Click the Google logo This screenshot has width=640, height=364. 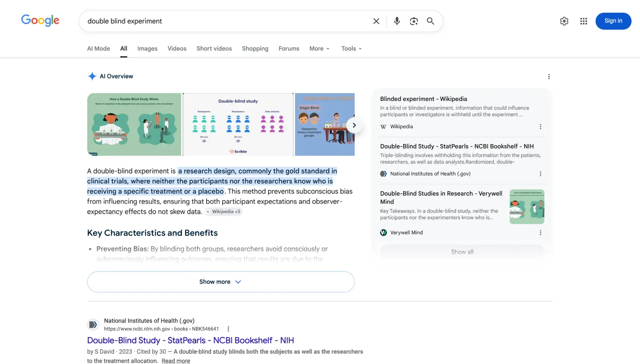point(40,20)
